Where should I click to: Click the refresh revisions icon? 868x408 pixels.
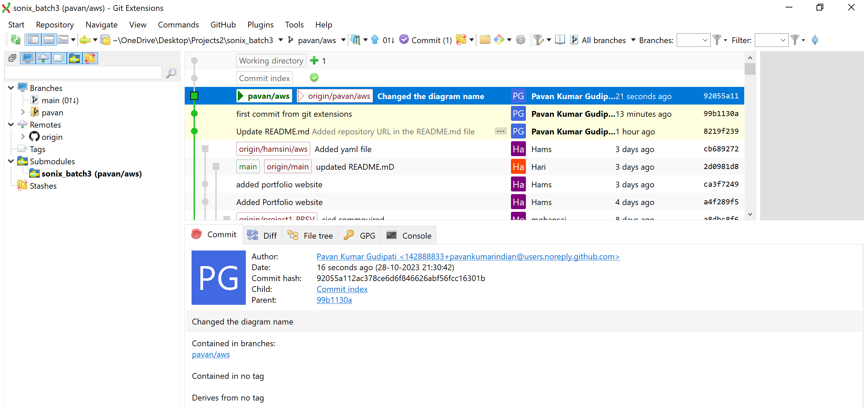coord(16,40)
